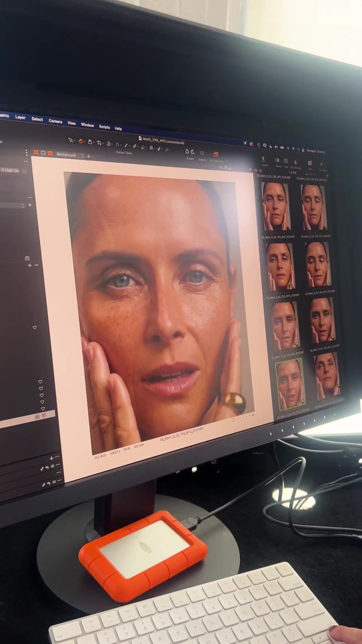Viewport: 362px width, 644px height.
Task: Toggle the topmost heart favorite in left panel
Action: (35, 327)
